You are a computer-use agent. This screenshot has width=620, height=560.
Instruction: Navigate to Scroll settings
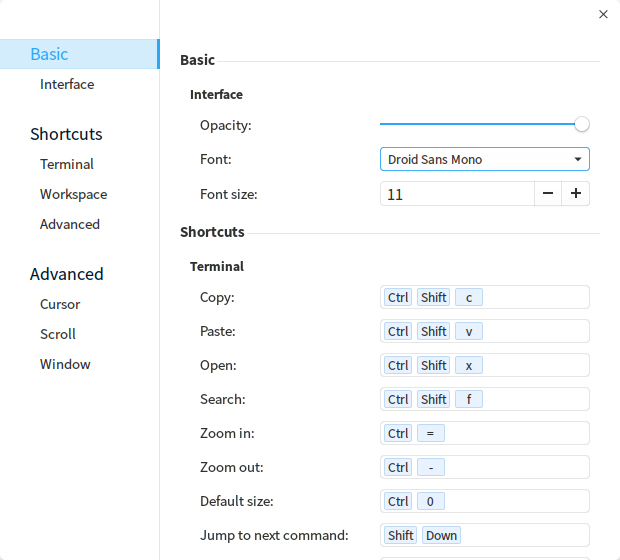click(x=58, y=334)
